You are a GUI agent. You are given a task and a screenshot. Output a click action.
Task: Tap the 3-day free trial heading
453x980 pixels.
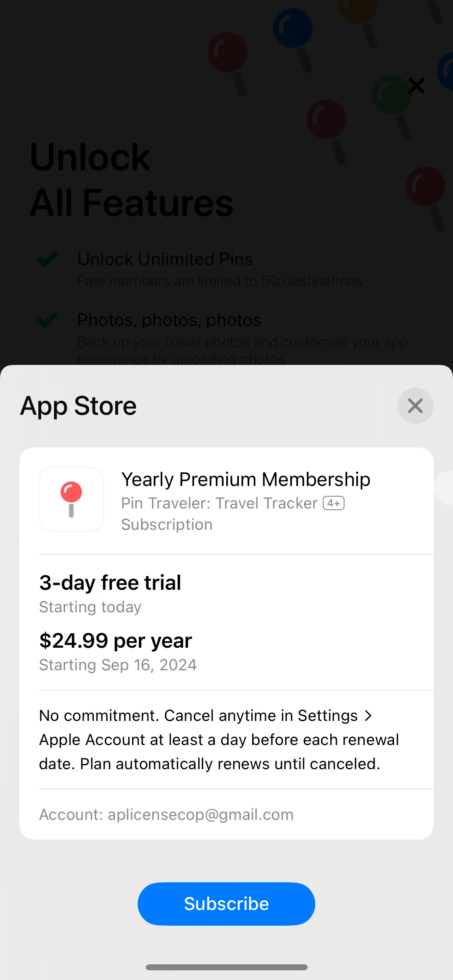[110, 583]
